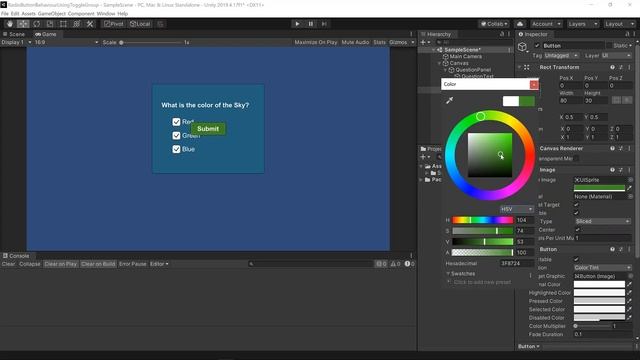Click the Source Image object picker circle

[630, 180]
